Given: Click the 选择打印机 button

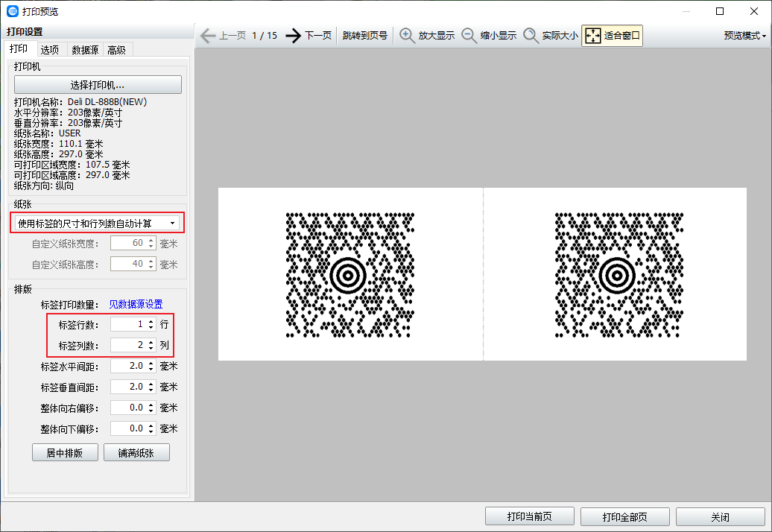Looking at the screenshot, I should [x=98, y=85].
